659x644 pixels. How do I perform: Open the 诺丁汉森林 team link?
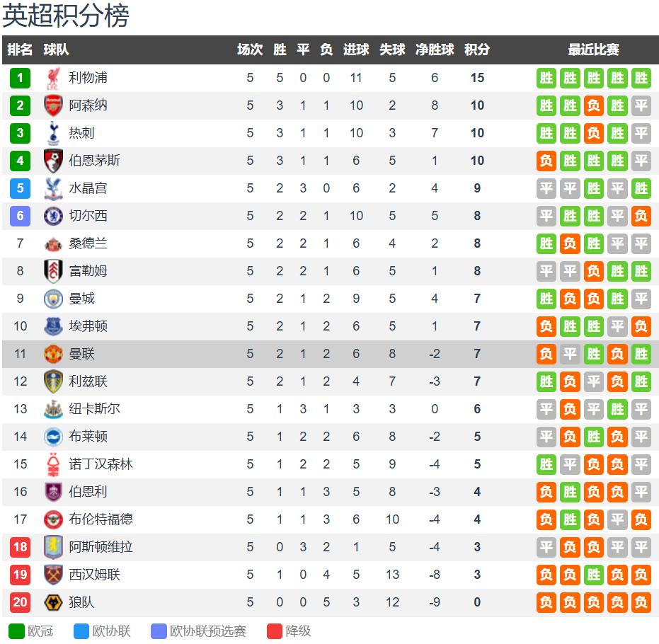click(x=101, y=464)
